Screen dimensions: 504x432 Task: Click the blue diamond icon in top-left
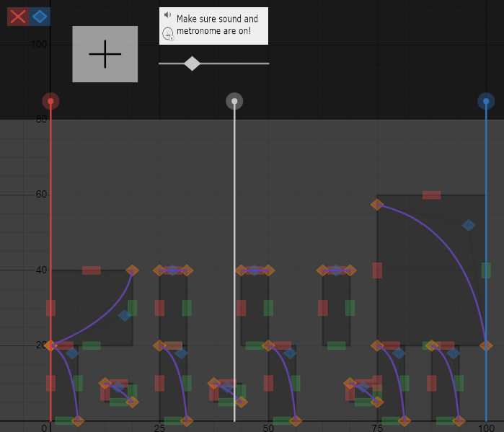pyautogui.click(x=40, y=16)
